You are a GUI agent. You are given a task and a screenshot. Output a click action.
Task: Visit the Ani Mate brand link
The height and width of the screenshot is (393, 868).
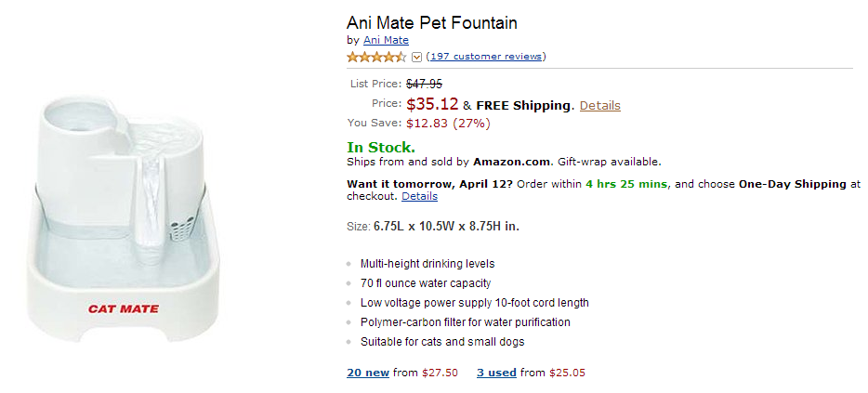386,40
